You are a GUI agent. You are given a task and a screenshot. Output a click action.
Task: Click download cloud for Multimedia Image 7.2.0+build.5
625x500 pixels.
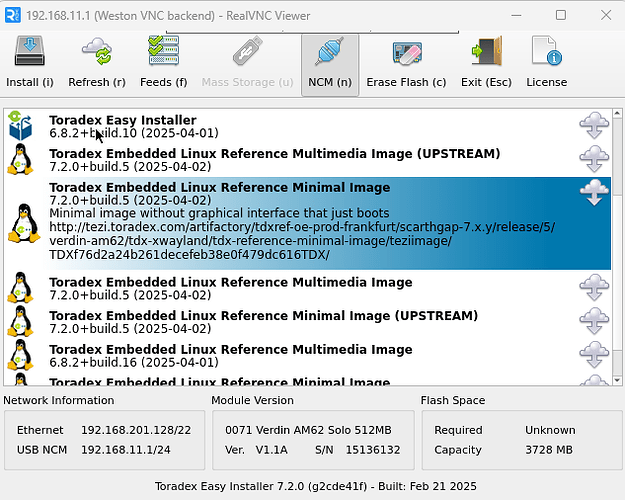[x=594, y=287]
